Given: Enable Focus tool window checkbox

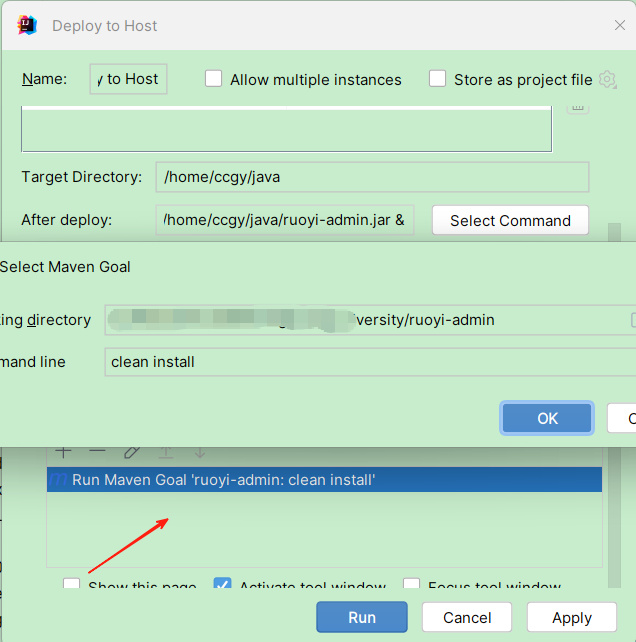Looking at the screenshot, I should [412, 583].
